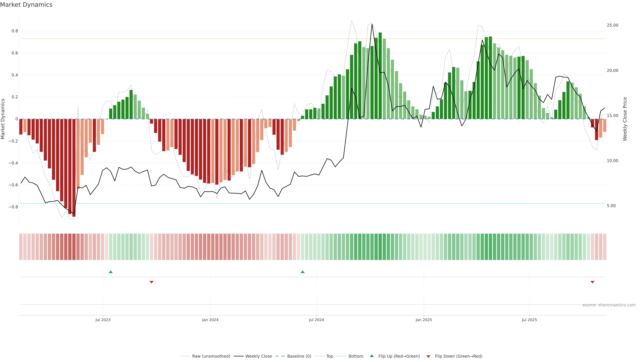This screenshot has width=644, height=362.
Task: Click the Market Dynamics chart title
Action: (x=26, y=5)
